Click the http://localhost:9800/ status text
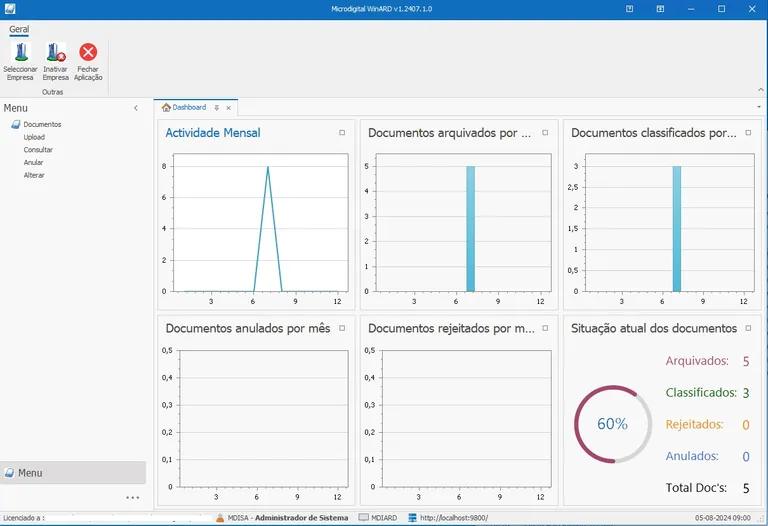 (454, 518)
